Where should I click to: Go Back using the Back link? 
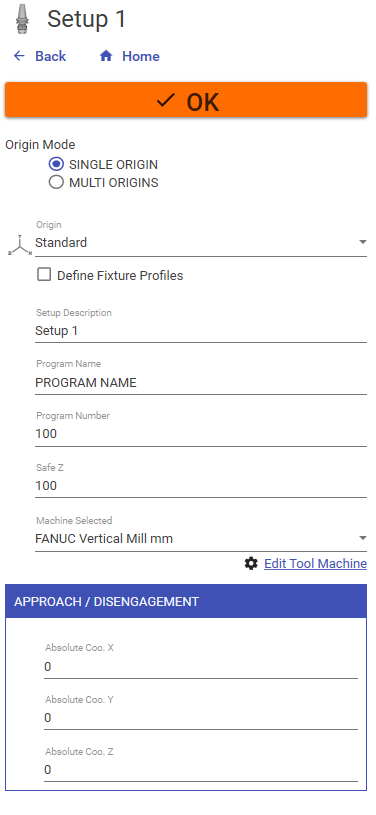point(50,56)
